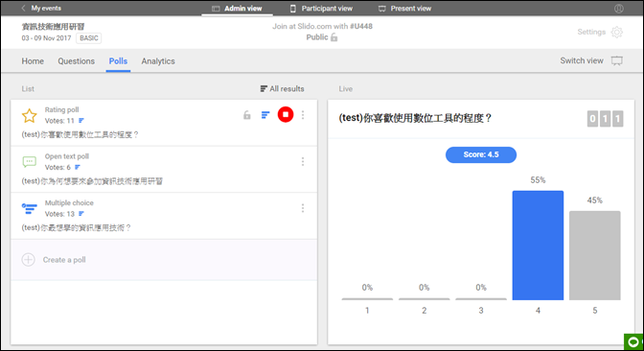Unlock the Rating poll with the padlock icon
The height and width of the screenshot is (351, 644).
[x=247, y=115]
